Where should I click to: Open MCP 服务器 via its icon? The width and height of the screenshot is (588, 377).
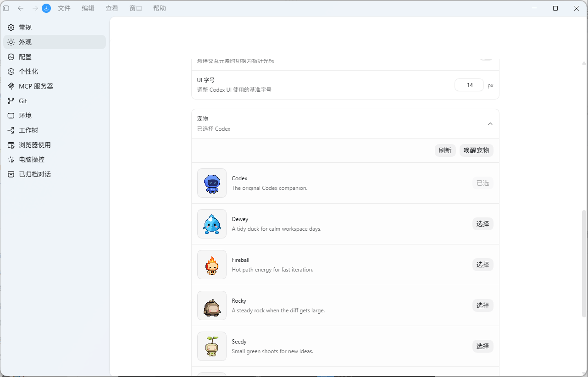coord(11,86)
